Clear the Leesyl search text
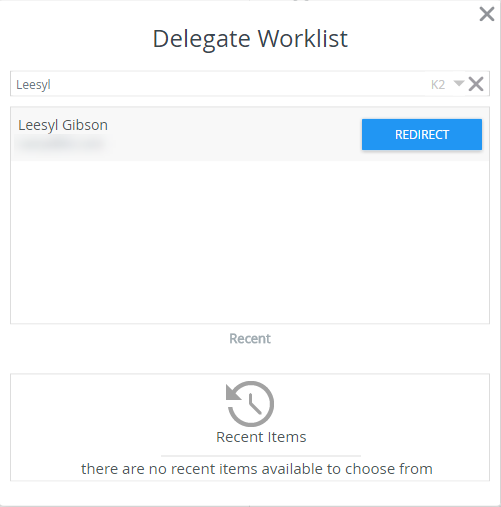This screenshot has width=501, height=507. 476,84
